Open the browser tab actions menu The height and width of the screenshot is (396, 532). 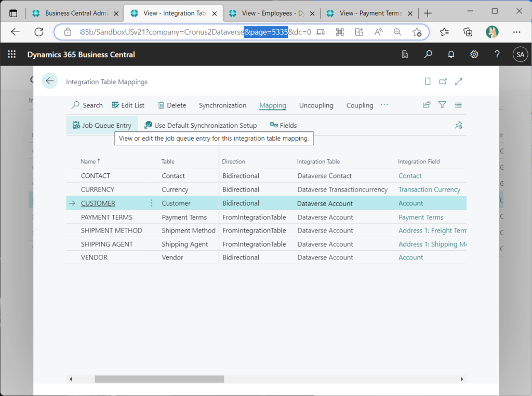(x=13, y=13)
